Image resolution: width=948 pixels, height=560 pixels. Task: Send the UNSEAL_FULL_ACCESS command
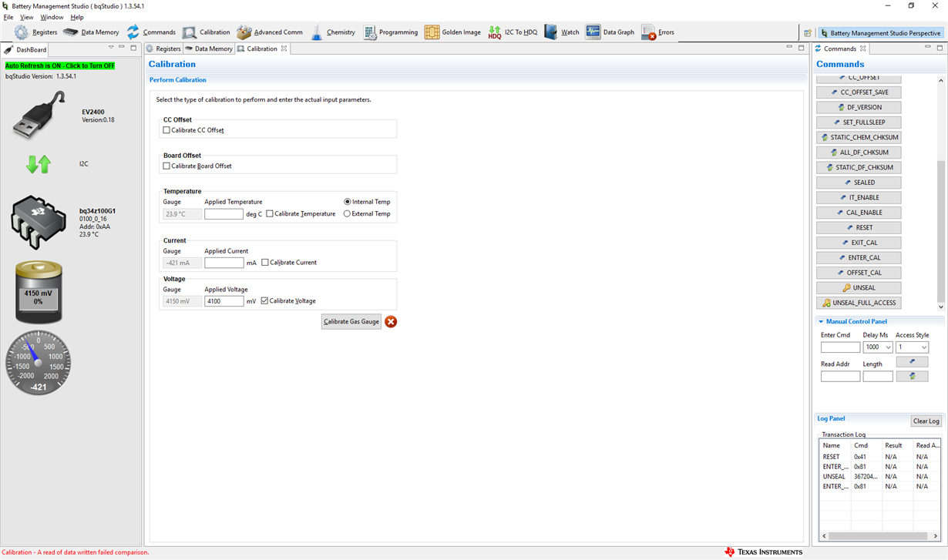(x=859, y=303)
